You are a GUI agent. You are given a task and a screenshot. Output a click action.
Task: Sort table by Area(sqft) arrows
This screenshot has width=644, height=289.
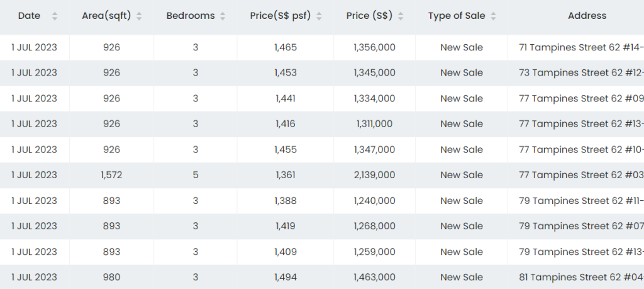(139, 16)
